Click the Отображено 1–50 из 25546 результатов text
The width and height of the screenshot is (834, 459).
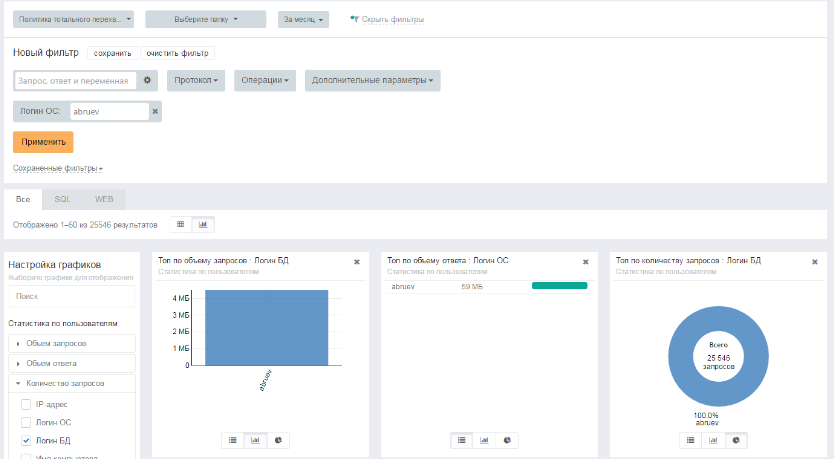pyautogui.click(x=85, y=225)
